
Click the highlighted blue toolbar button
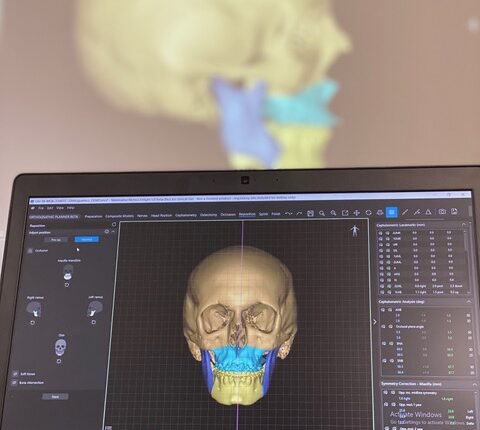click(x=392, y=212)
